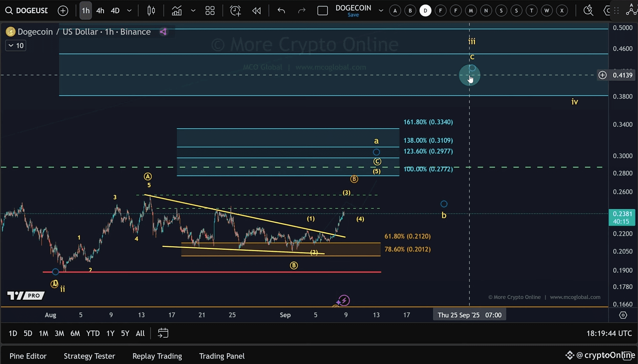638x364 pixels.
Task: Click the Thu 25 Sep '25 date label
Action: point(469,315)
